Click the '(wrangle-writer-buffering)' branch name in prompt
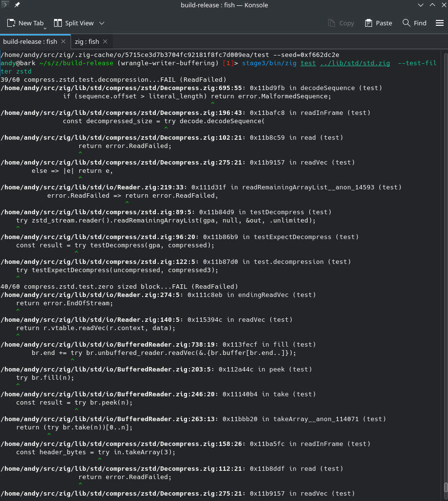The image size is (448, 501). 168,63
